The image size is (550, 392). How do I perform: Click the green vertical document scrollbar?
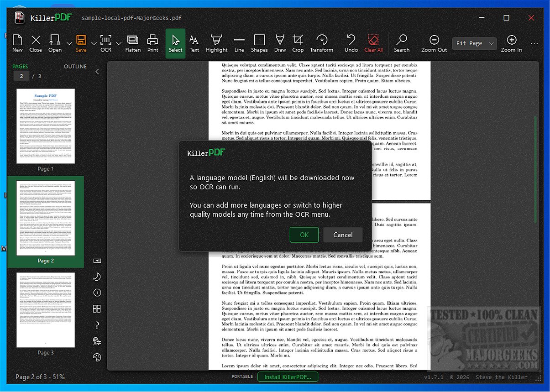[x=536, y=170]
